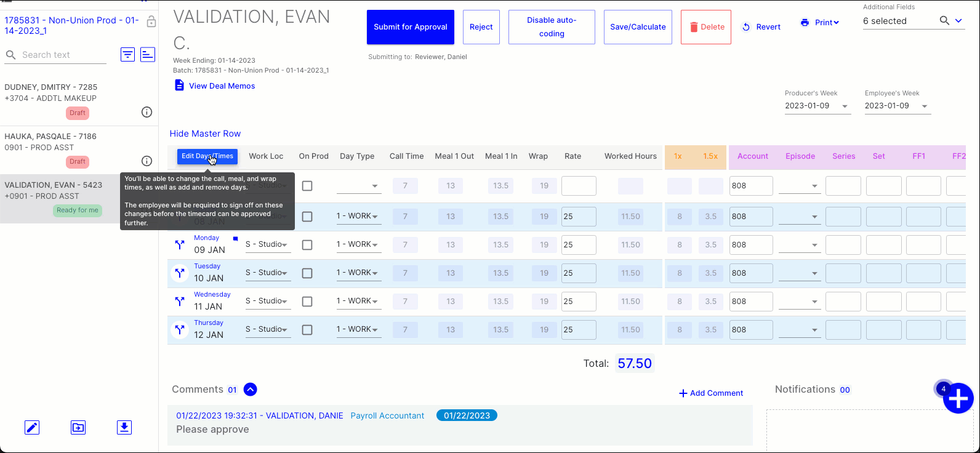Screen dimensions: 980x453
Task: Click the Search text field
Action: pos(63,55)
